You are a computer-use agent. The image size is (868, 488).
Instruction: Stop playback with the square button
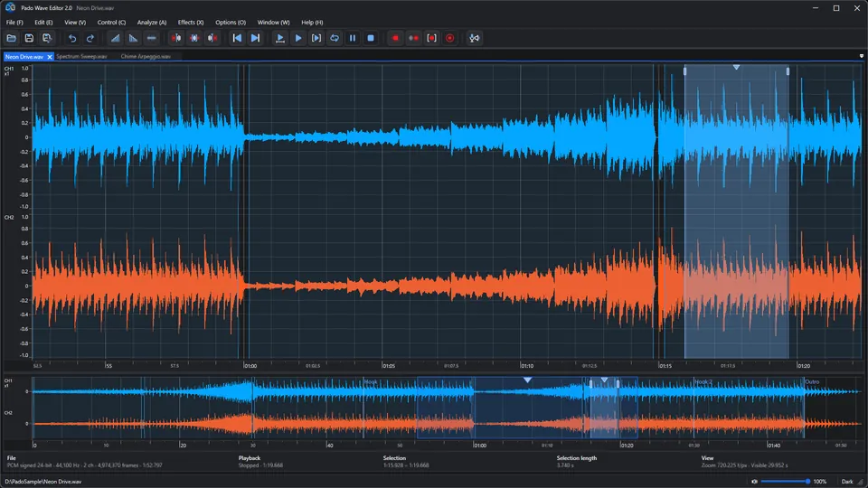coord(371,38)
